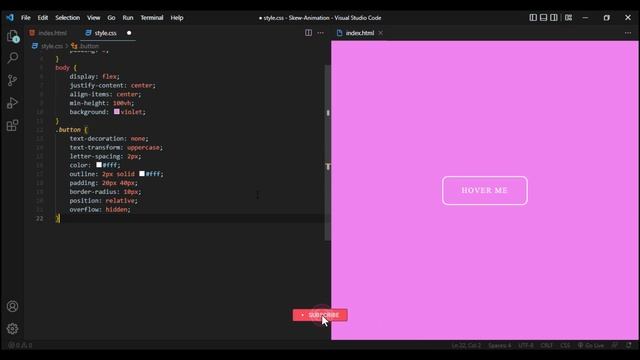This screenshot has height=360, width=640.
Task: Open the File menu
Action: tap(26, 18)
